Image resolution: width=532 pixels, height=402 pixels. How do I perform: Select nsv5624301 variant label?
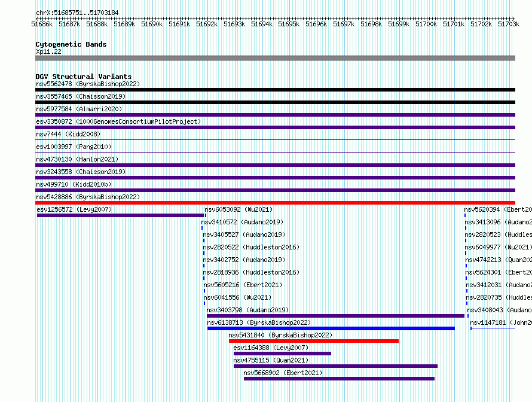(x=499, y=272)
